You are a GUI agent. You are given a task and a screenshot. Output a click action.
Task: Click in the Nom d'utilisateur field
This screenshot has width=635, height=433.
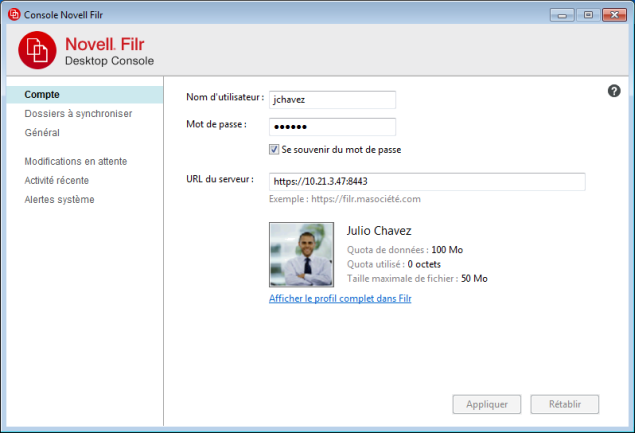click(x=333, y=99)
